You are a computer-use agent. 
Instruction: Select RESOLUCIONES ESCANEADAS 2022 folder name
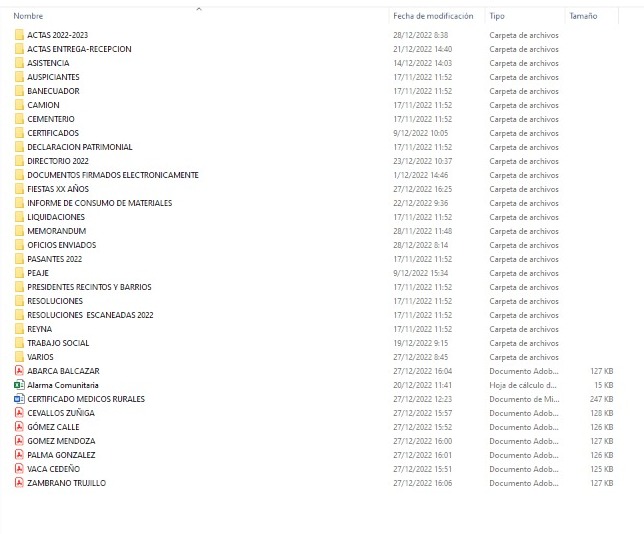90,315
